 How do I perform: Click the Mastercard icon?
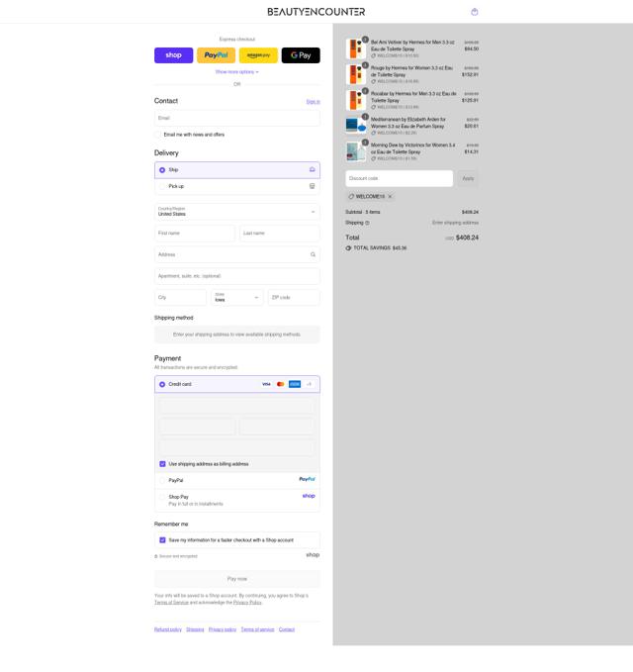click(281, 384)
